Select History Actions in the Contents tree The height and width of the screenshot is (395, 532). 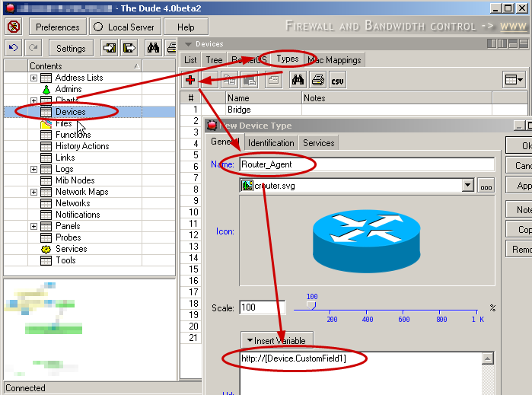(x=82, y=146)
